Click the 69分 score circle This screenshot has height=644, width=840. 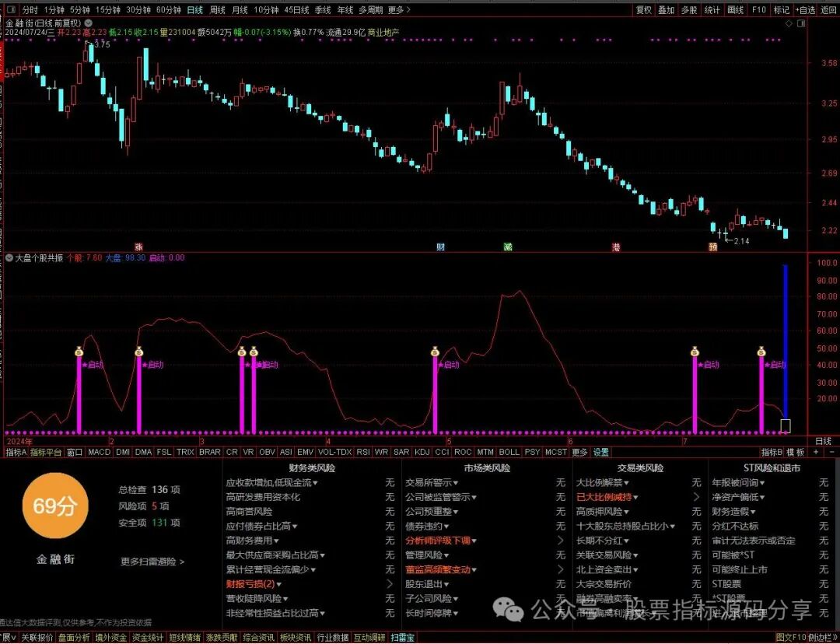[54, 506]
